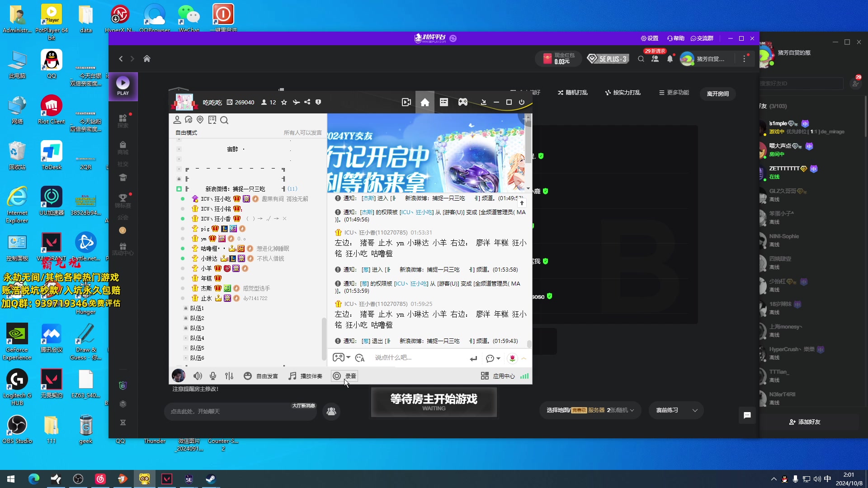Click 离开房间 leave room button
The height and width of the screenshot is (488, 868).
click(x=718, y=94)
